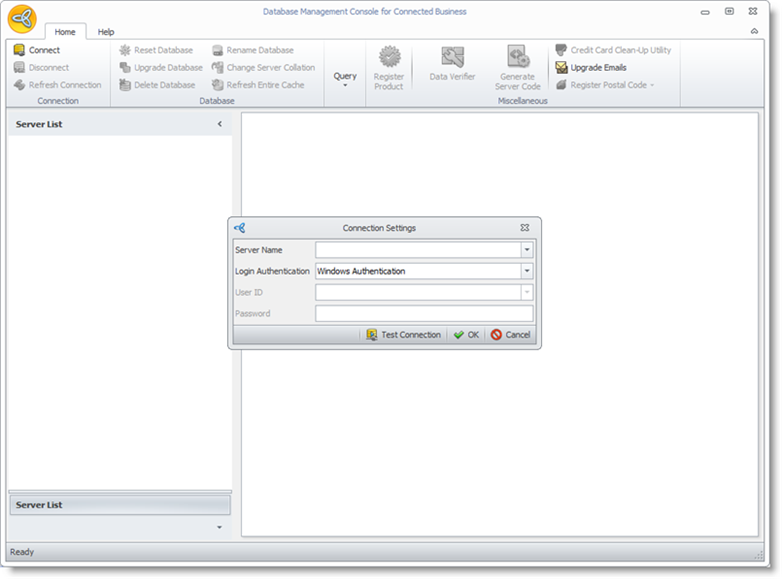Image resolution: width=782 pixels, height=579 pixels.
Task: Click the Register Product gear icon
Action: click(x=389, y=57)
